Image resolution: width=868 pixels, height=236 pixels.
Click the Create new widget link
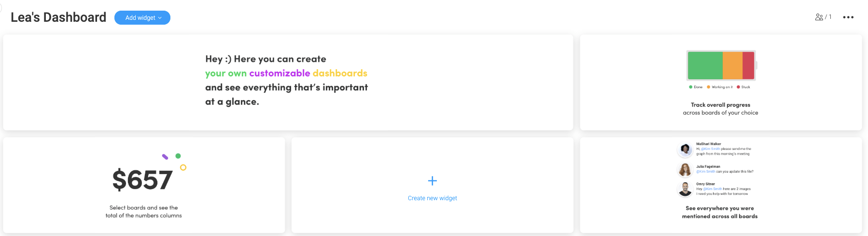click(433, 198)
